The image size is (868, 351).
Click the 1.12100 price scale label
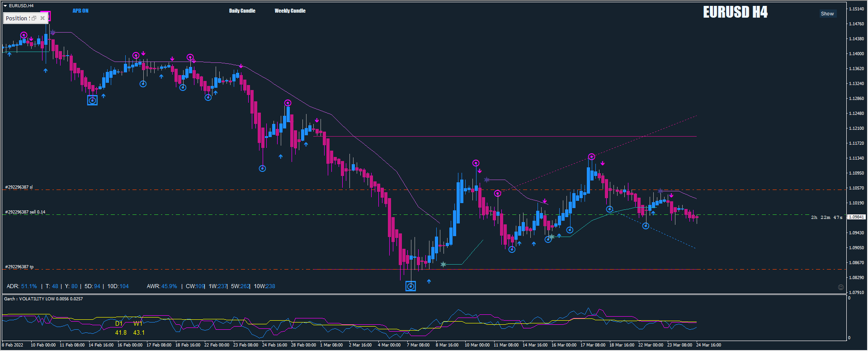[x=856, y=128]
